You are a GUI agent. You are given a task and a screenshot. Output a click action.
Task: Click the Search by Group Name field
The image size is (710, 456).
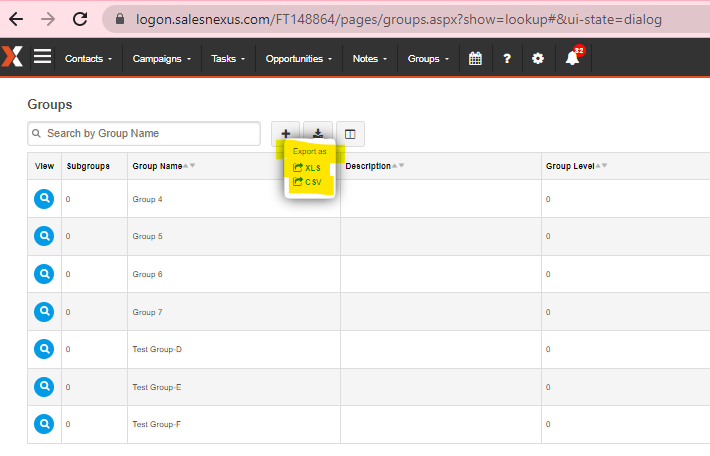150,133
